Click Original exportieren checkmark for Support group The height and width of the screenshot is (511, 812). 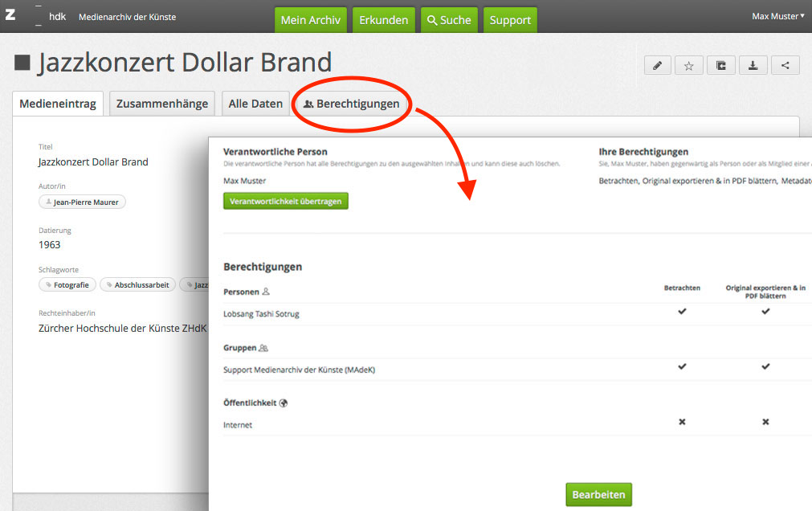(x=765, y=366)
